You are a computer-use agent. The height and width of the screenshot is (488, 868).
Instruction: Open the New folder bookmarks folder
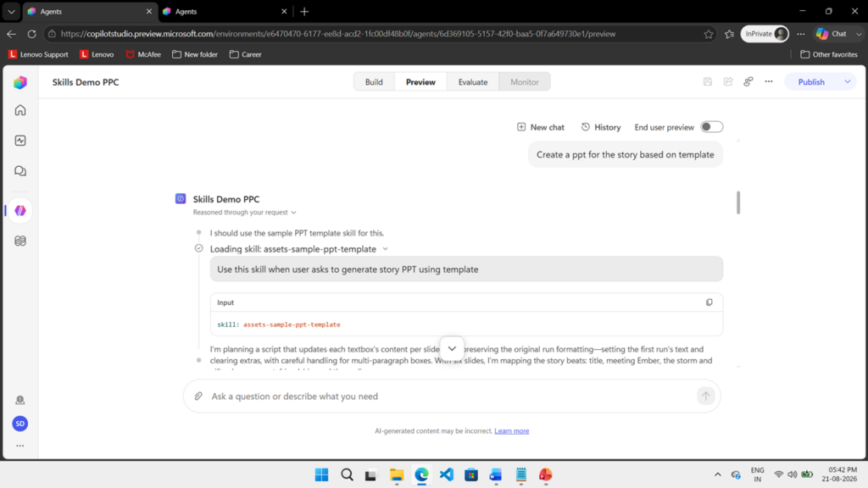[195, 54]
